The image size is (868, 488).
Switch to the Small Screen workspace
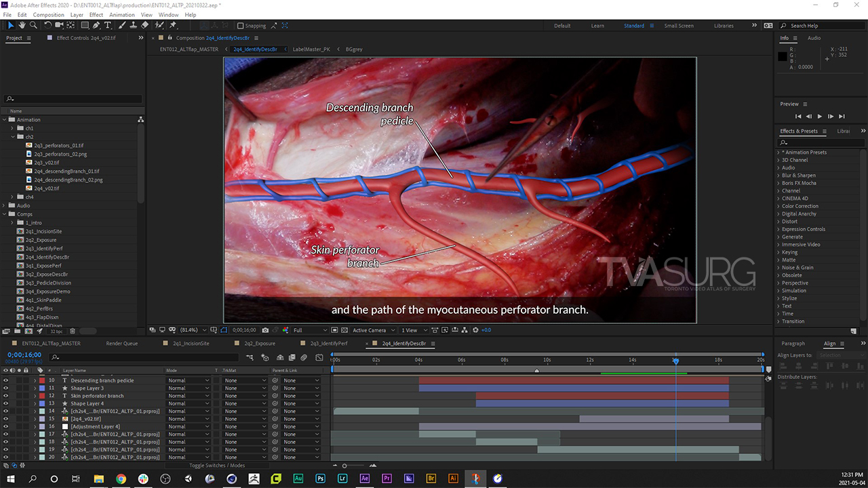pyautogui.click(x=679, y=26)
